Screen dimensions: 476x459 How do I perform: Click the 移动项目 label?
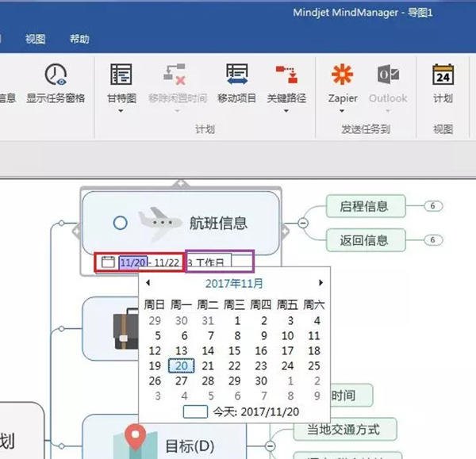pyautogui.click(x=236, y=98)
